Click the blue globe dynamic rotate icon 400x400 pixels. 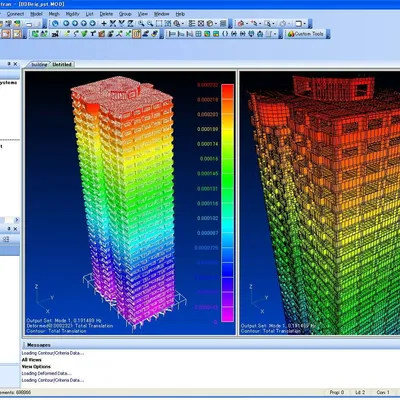[55, 23]
